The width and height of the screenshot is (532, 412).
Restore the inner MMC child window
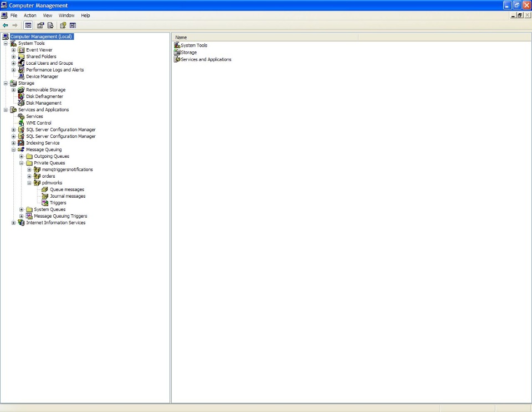pos(520,16)
